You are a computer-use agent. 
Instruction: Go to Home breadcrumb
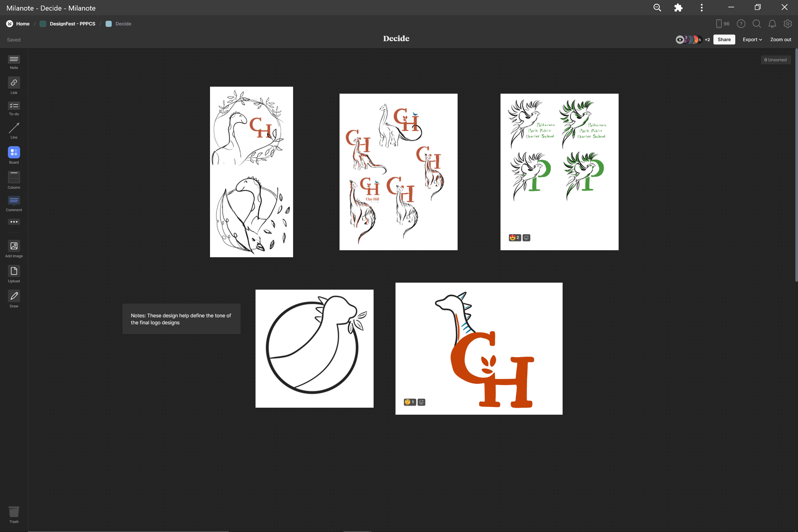pyautogui.click(x=23, y=24)
